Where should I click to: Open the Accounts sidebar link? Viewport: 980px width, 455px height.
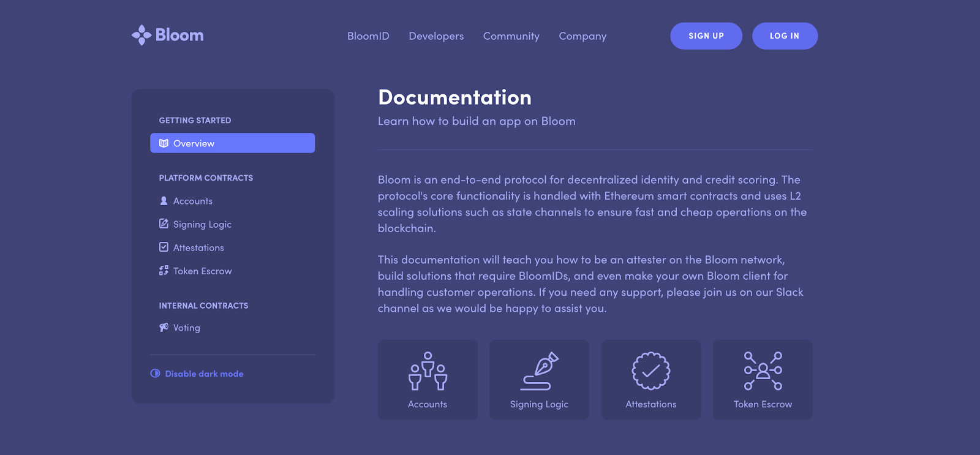[x=192, y=201]
